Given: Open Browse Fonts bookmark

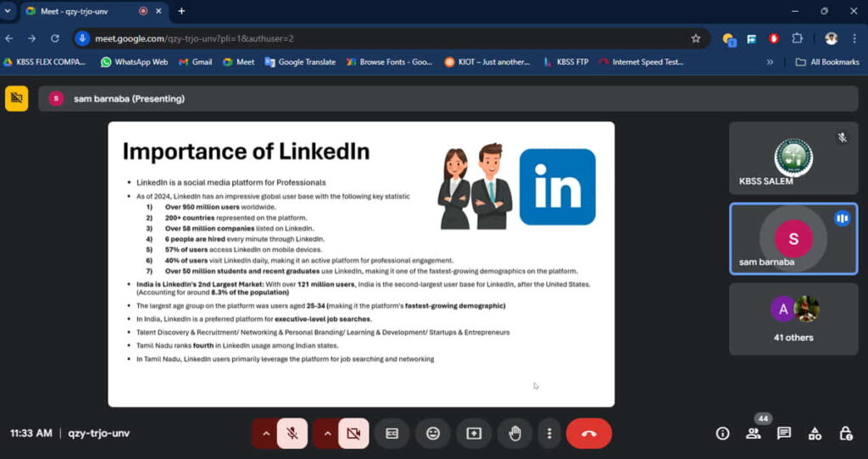Looking at the screenshot, I should coord(390,62).
